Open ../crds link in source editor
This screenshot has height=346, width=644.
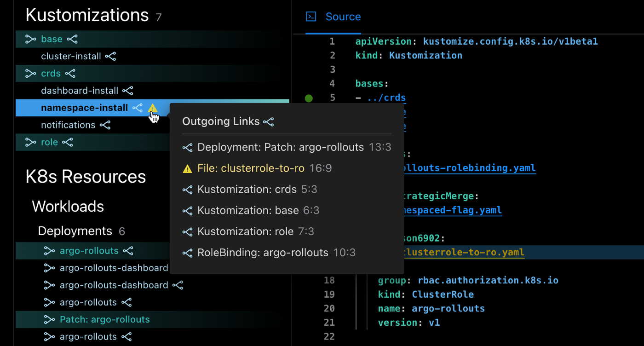coord(386,98)
